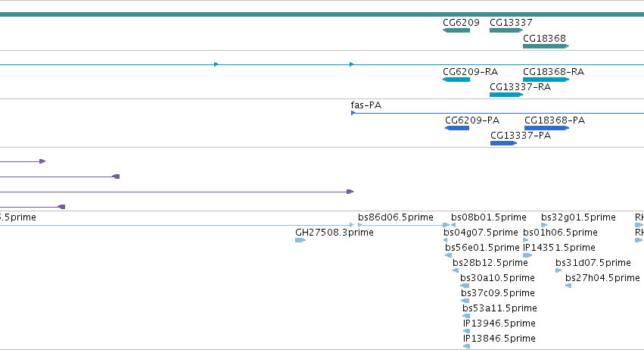Click the CG6209 gene glyph arrow
Image resolution: width=644 pixels, height=350 pixels.
pyautogui.click(x=456, y=30)
